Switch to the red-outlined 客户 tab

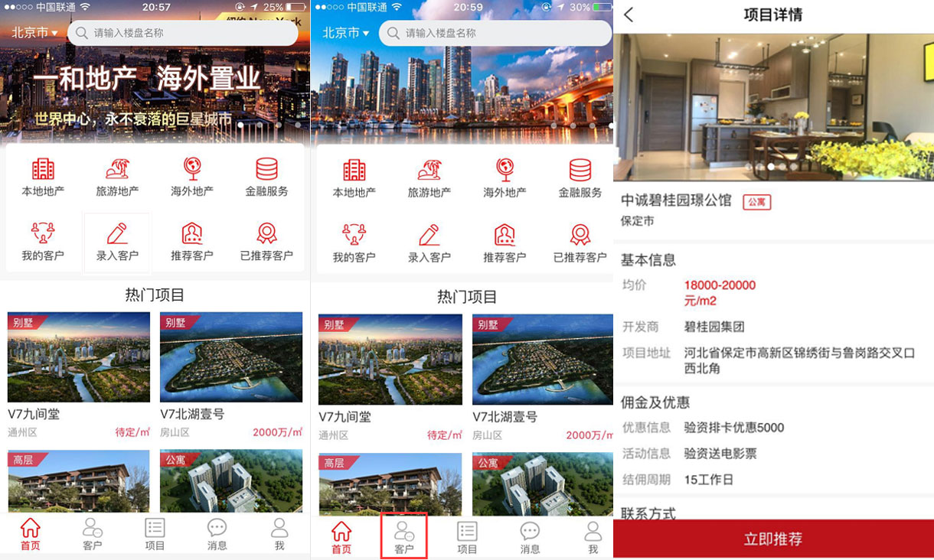[403, 537]
